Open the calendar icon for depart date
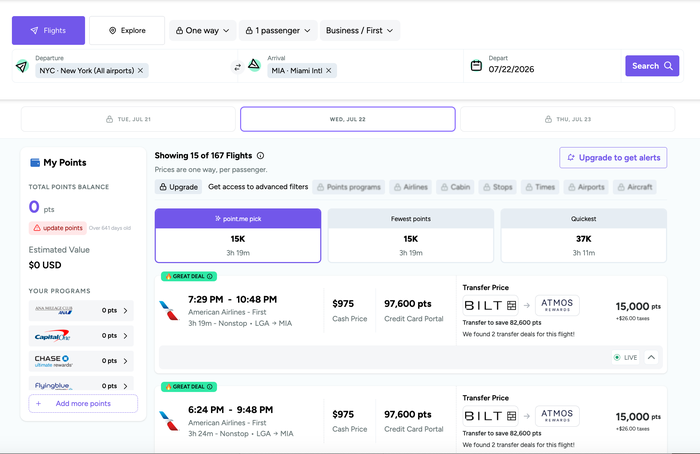700x454 pixels. click(476, 66)
